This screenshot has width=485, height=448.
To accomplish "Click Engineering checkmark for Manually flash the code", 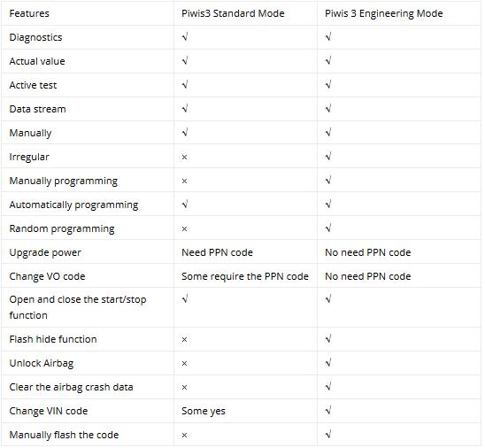I will point(328,434).
